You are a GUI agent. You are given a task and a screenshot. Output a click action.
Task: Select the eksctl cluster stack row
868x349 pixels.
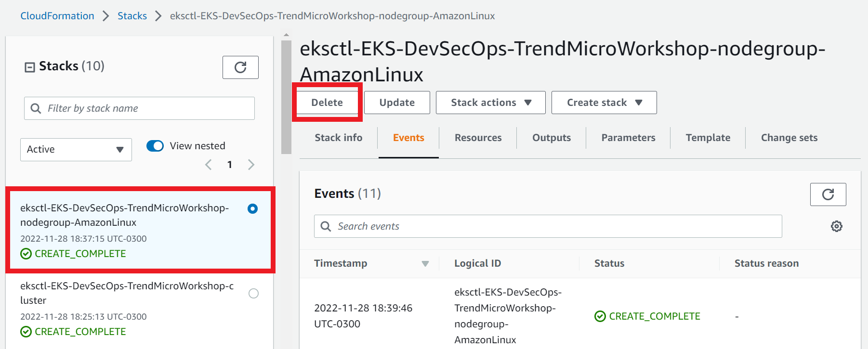tap(139, 309)
